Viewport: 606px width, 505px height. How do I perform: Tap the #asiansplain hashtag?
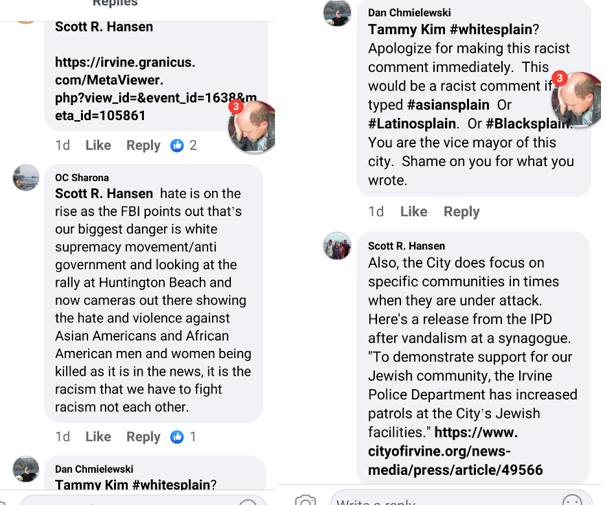tap(448, 105)
